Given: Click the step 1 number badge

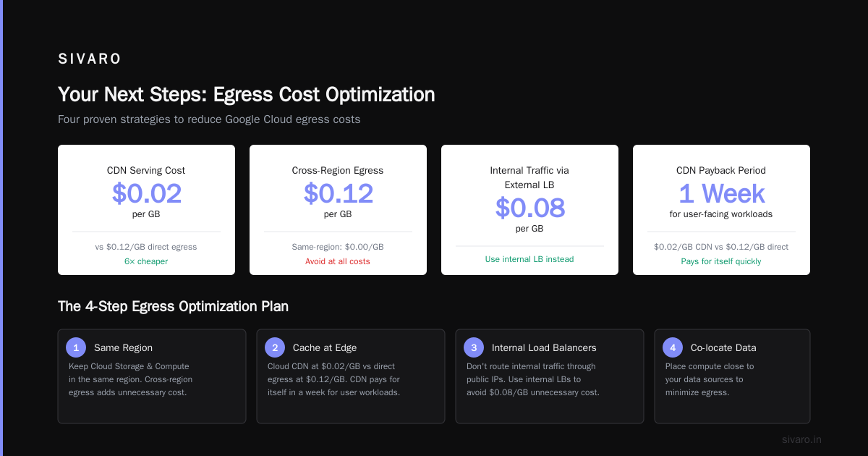Looking at the screenshot, I should 76,347.
